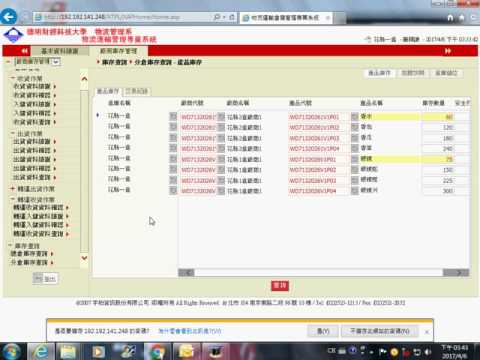Open Internet Explorer from the taskbar

[x=41, y=352]
